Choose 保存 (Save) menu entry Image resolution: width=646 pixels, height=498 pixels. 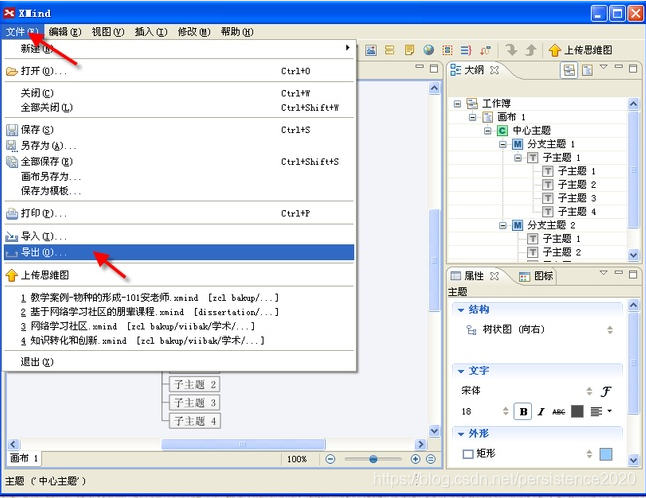[x=179, y=130]
